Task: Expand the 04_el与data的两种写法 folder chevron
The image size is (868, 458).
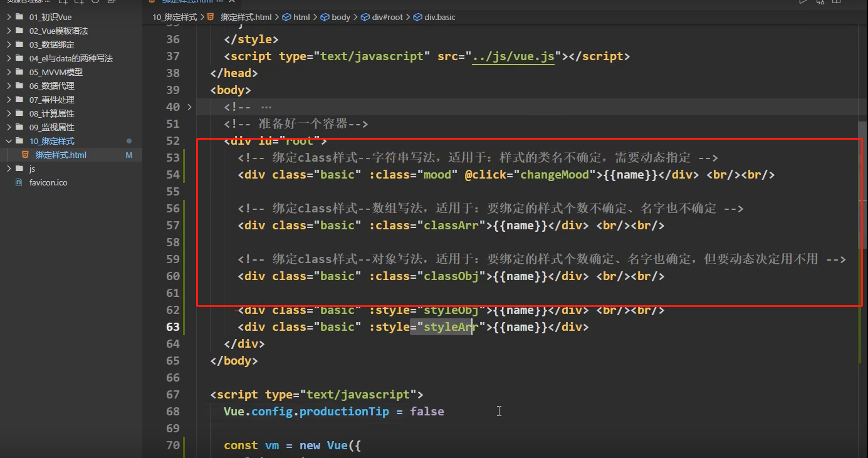Action: pyautogui.click(x=9, y=58)
